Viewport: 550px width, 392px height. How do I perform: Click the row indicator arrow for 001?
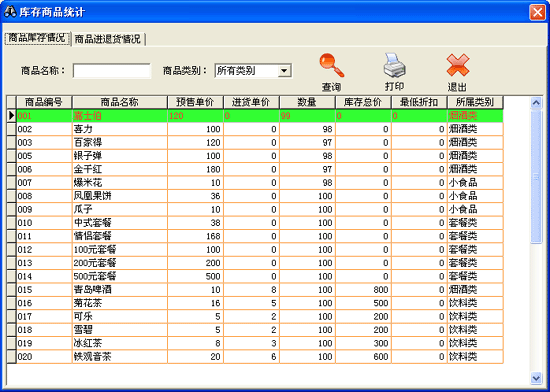12,116
